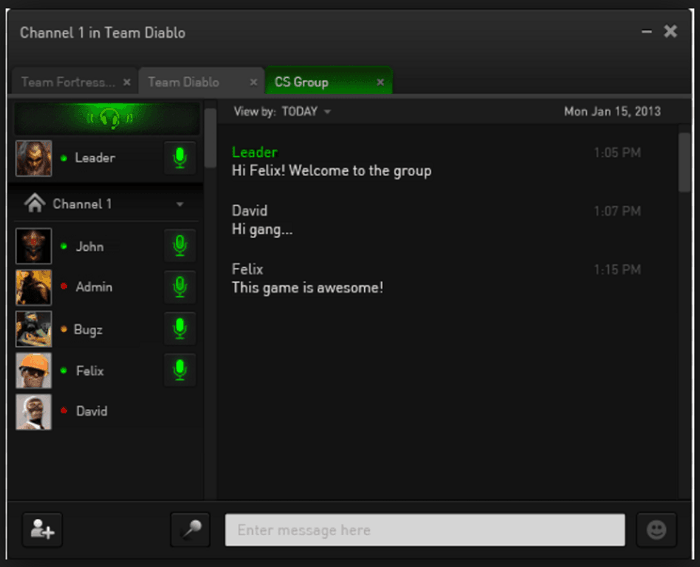Click the Mon Jan 15, 2013 date

[612, 111]
